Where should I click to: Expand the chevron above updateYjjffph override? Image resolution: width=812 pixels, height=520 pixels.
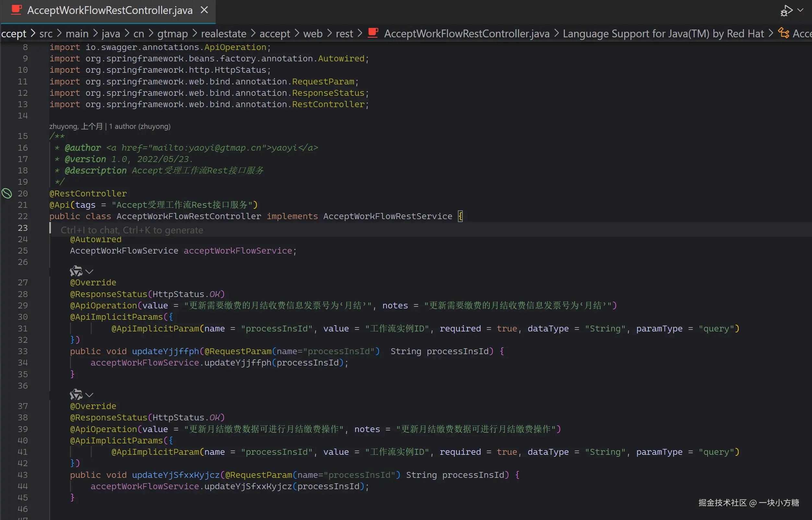coord(90,271)
